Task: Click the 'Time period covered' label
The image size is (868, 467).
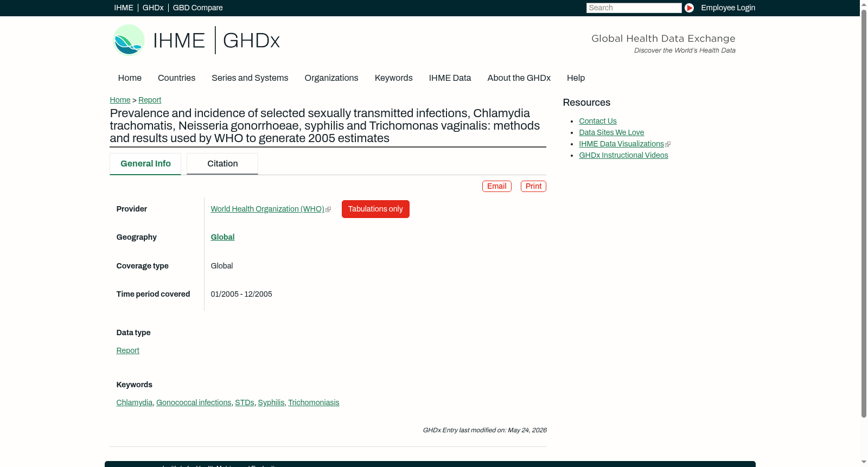Action: click(153, 294)
